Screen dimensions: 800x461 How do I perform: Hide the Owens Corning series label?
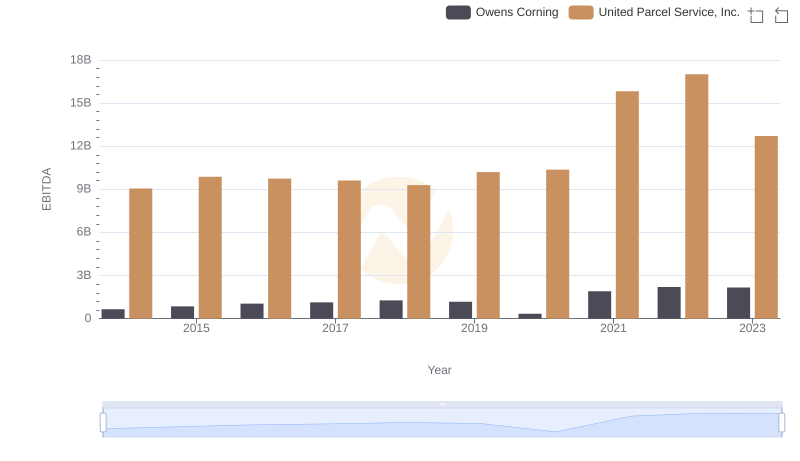(x=517, y=12)
